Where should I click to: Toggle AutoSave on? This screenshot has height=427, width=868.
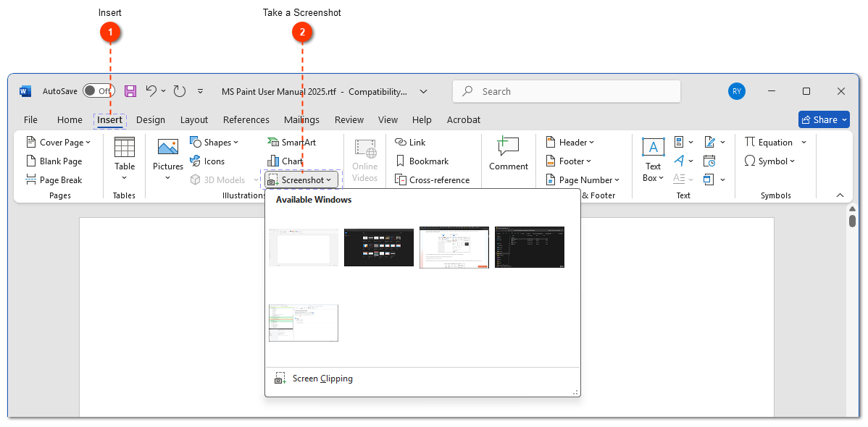click(x=99, y=91)
